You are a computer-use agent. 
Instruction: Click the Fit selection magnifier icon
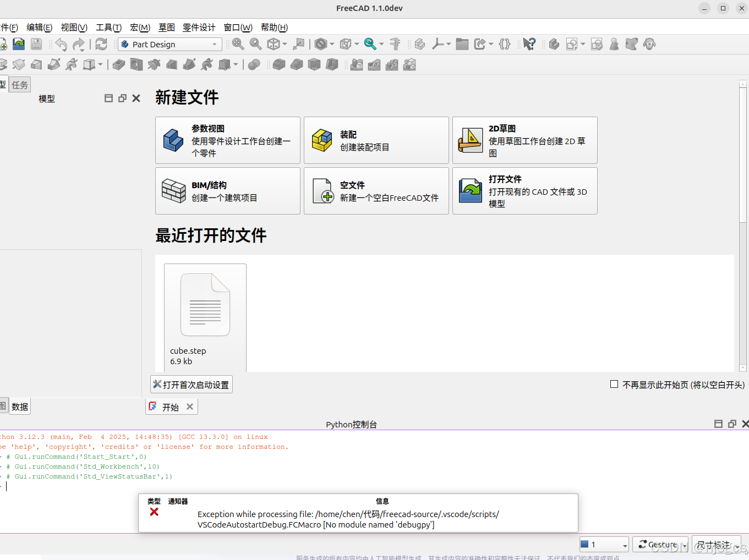(x=255, y=44)
